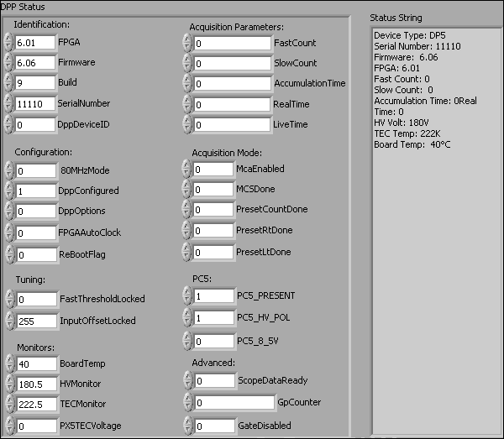The height and width of the screenshot is (439, 504).
Task: Click inside the Status String text box
Action: (x=433, y=252)
